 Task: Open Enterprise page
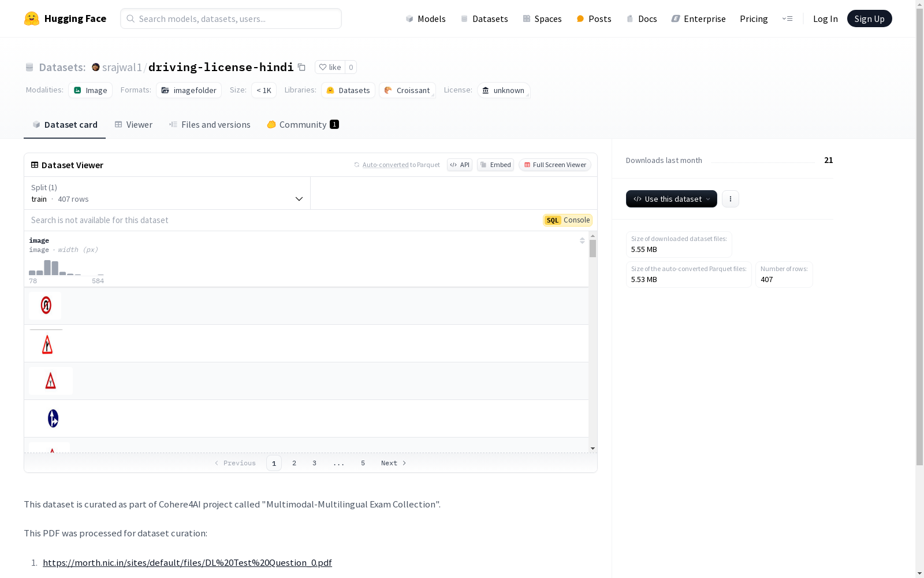click(x=698, y=18)
